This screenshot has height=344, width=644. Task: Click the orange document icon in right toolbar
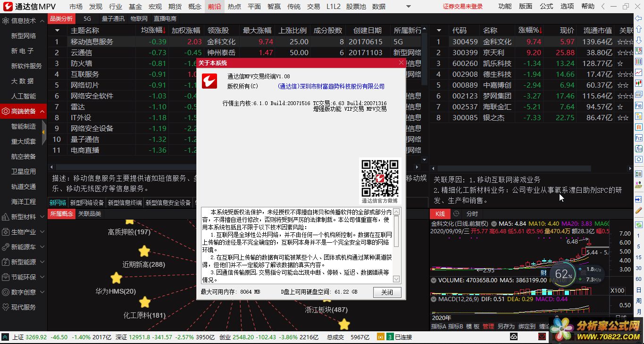(639, 127)
